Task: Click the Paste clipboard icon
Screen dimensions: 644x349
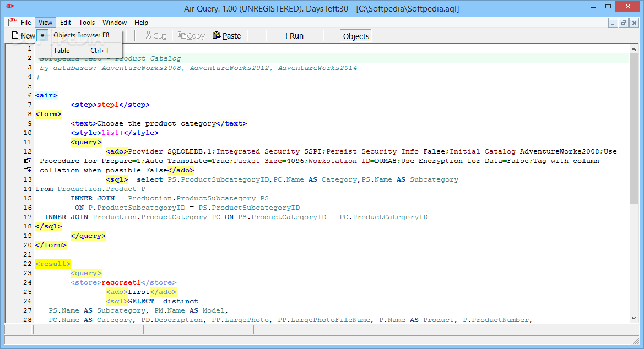Action: (x=217, y=36)
